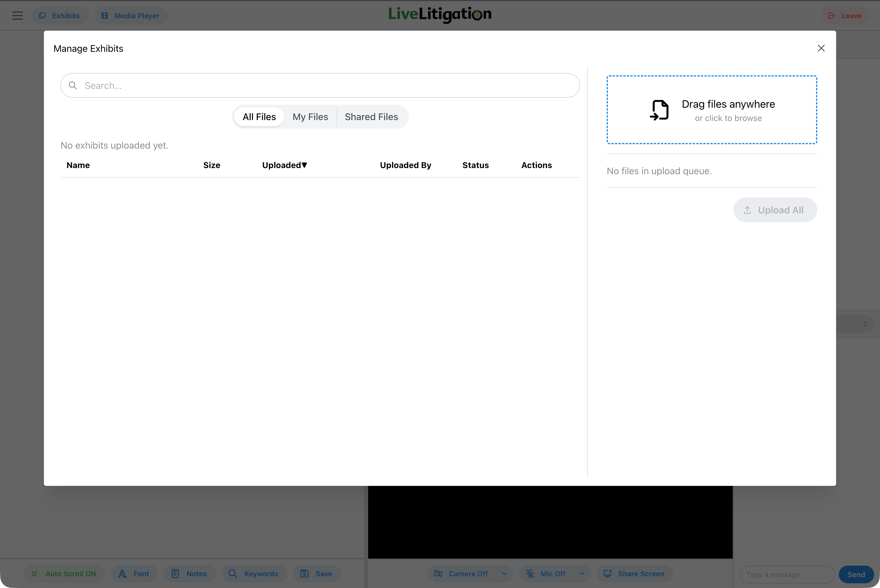Switch to the Shared Files tab
880x588 pixels.
(371, 117)
